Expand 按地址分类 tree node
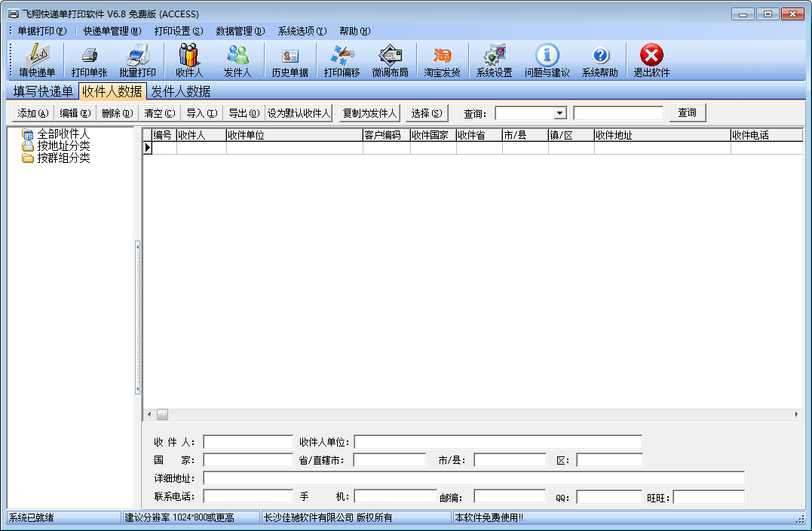 point(63,146)
